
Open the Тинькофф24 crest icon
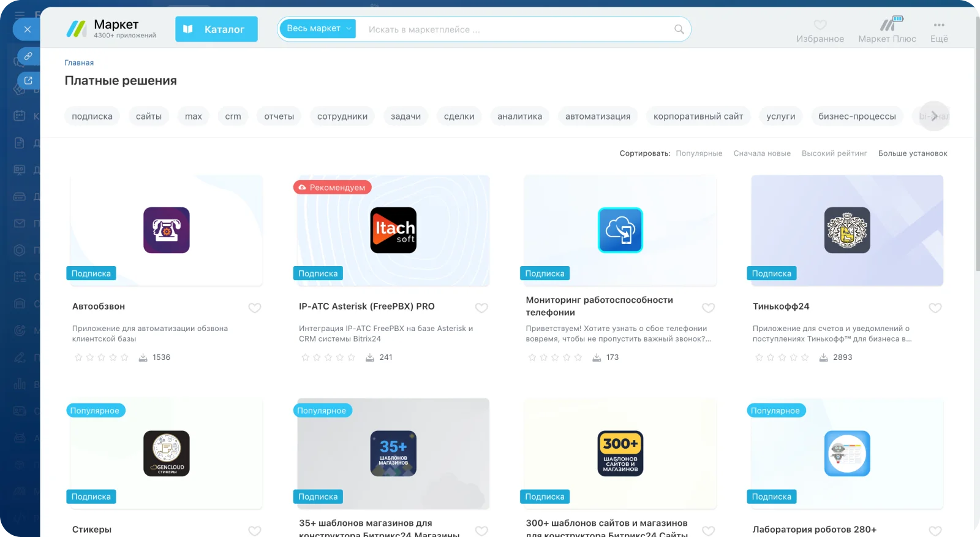pyautogui.click(x=847, y=230)
